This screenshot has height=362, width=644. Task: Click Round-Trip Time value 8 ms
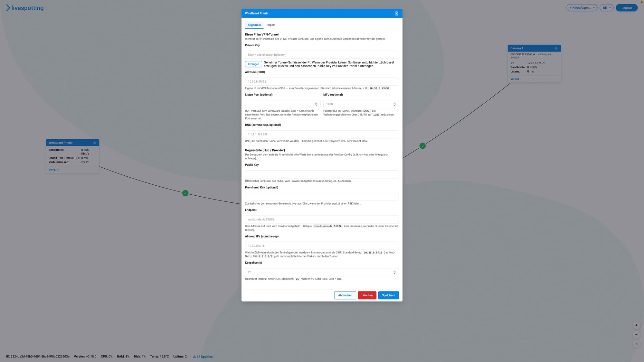pyautogui.click(x=84, y=158)
